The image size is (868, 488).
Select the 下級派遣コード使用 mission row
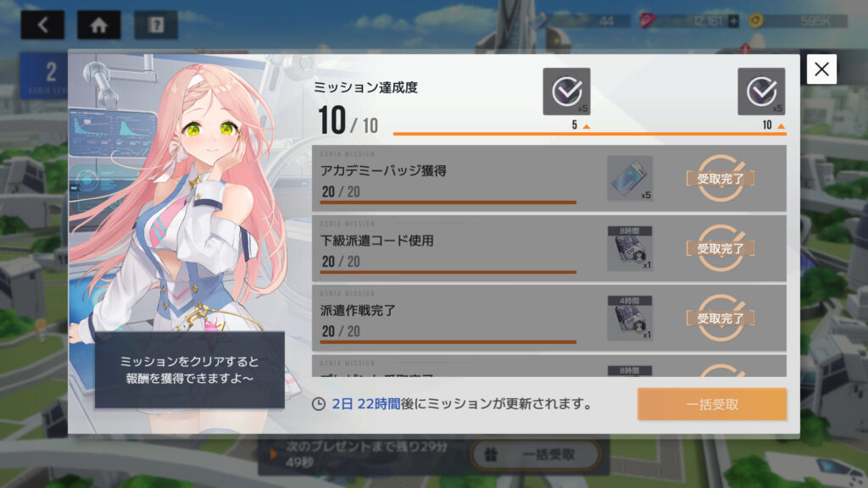point(549,248)
